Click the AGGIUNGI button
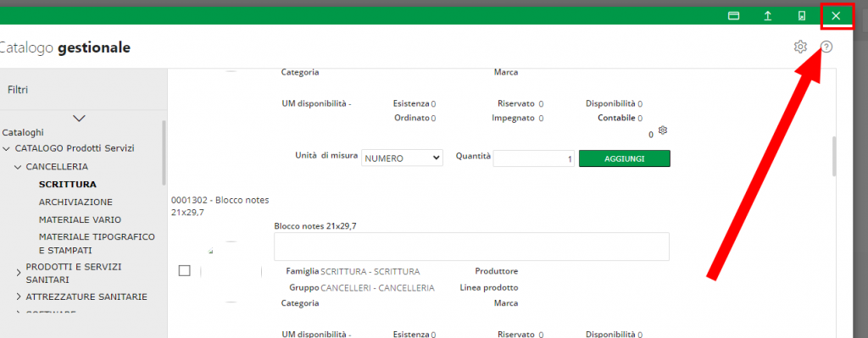 [x=625, y=158]
